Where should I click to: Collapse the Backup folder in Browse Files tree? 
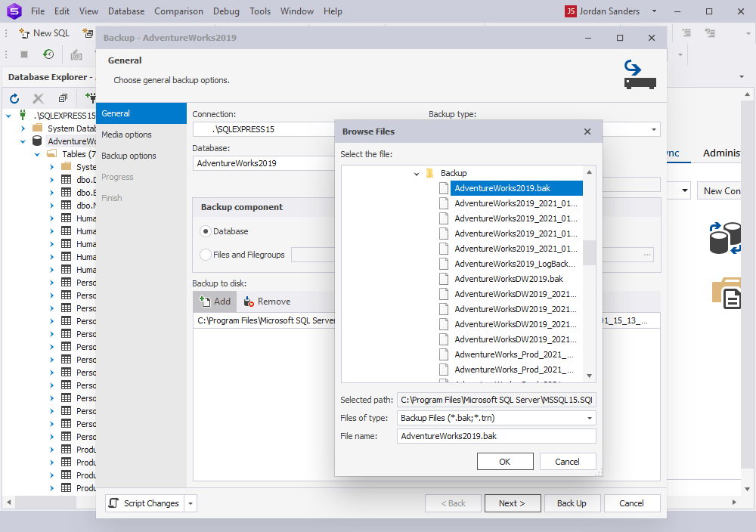pos(416,173)
